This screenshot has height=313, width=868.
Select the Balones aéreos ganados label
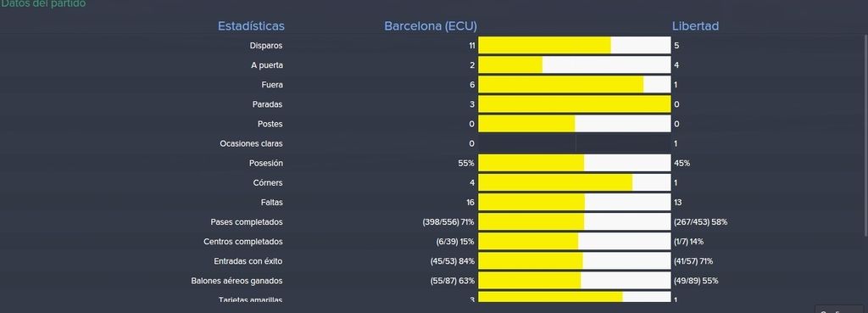tap(237, 281)
